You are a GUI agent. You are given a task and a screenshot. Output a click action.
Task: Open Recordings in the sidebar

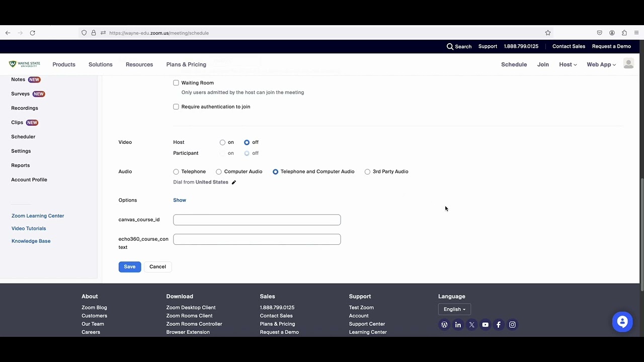tap(25, 108)
